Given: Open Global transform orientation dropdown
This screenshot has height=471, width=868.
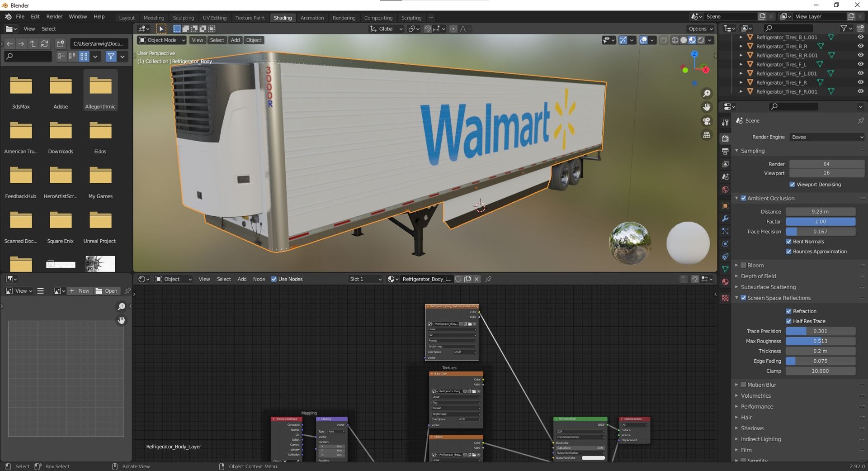Looking at the screenshot, I should tap(386, 29).
